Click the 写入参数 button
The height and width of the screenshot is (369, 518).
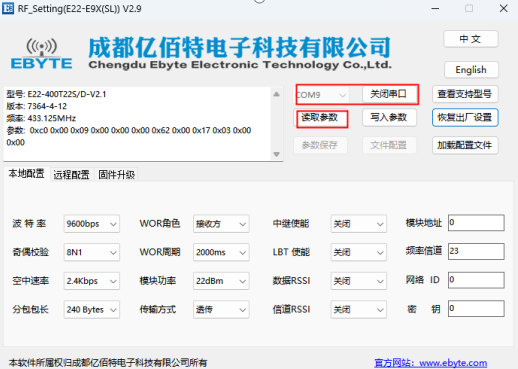389,117
